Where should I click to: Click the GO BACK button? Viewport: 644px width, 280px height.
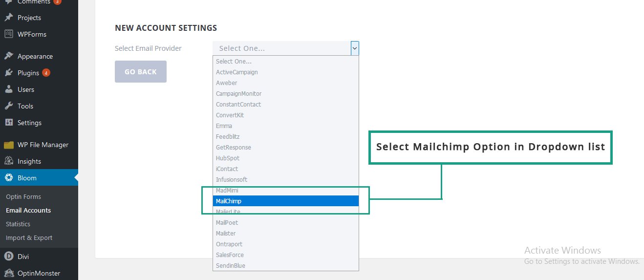[141, 71]
